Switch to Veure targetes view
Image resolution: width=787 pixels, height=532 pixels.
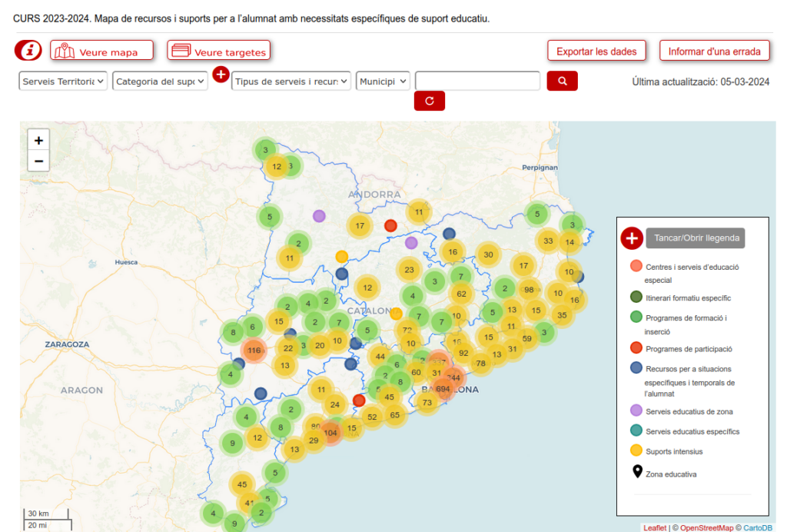click(219, 52)
